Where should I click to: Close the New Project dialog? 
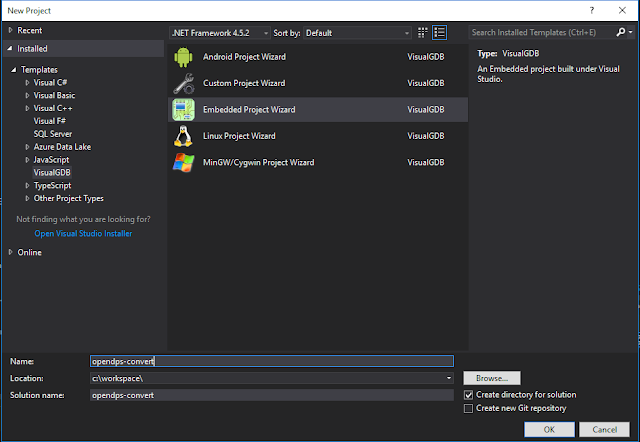tap(622, 10)
